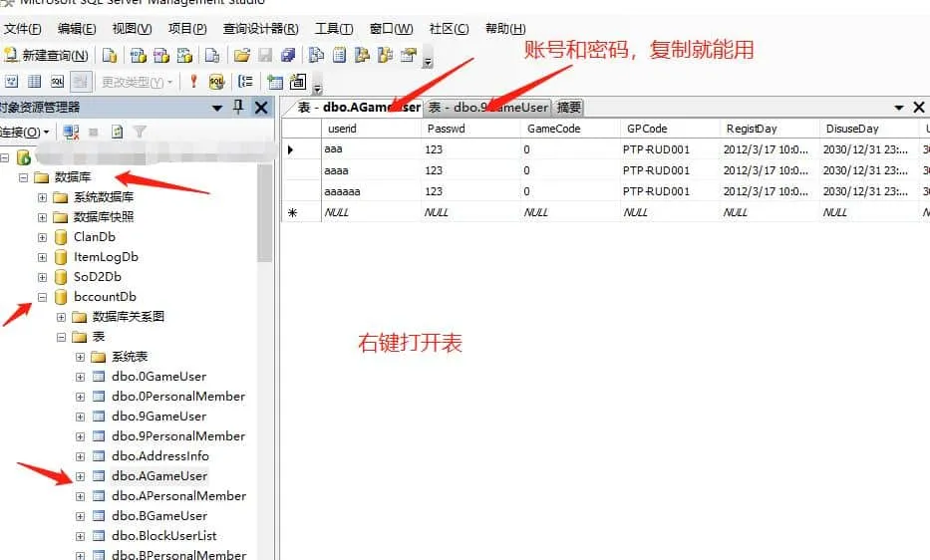930x560 pixels.
Task: Expand the ClanDb database node
Action: coord(42,237)
